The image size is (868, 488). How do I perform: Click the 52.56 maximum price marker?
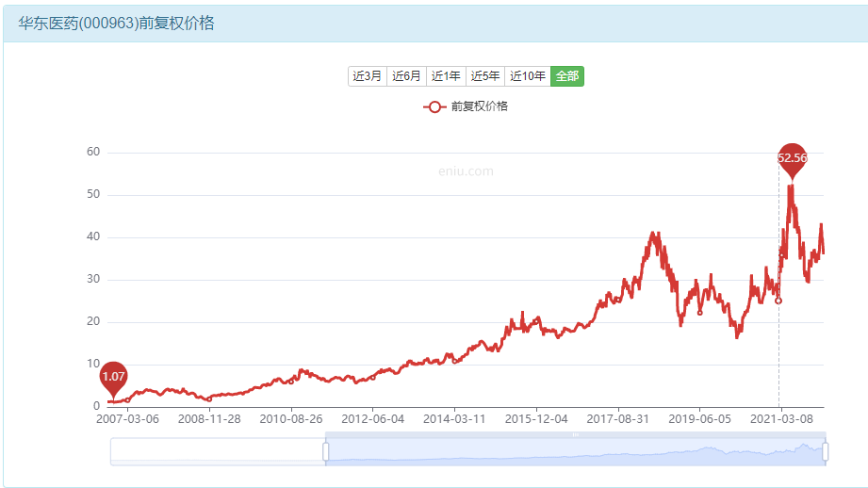click(793, 160)
